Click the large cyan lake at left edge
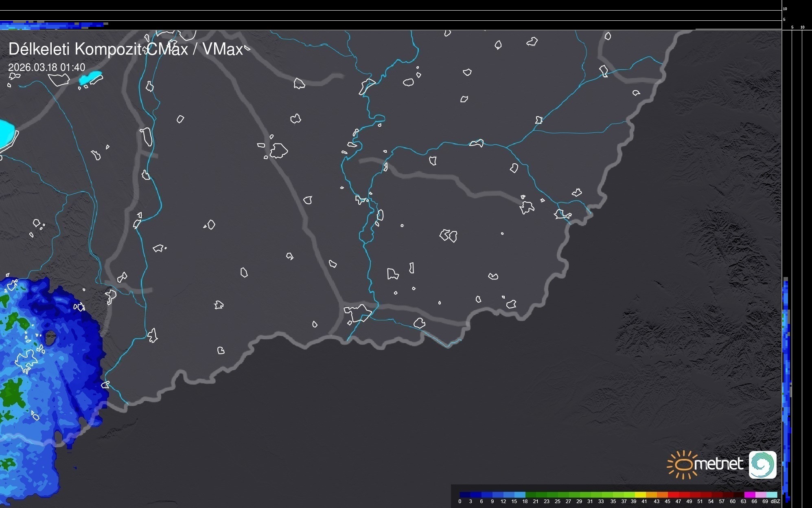This screenshot has height=508, width=812. pos(6,134)
